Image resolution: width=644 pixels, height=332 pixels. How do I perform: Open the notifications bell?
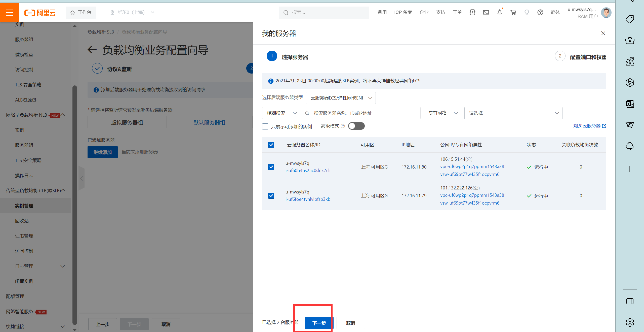[x=500, y=12]
